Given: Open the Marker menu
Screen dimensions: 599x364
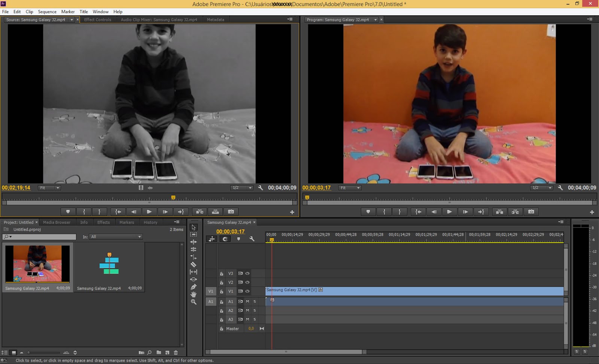Looking at the screenshot, I should coord(68,12).
